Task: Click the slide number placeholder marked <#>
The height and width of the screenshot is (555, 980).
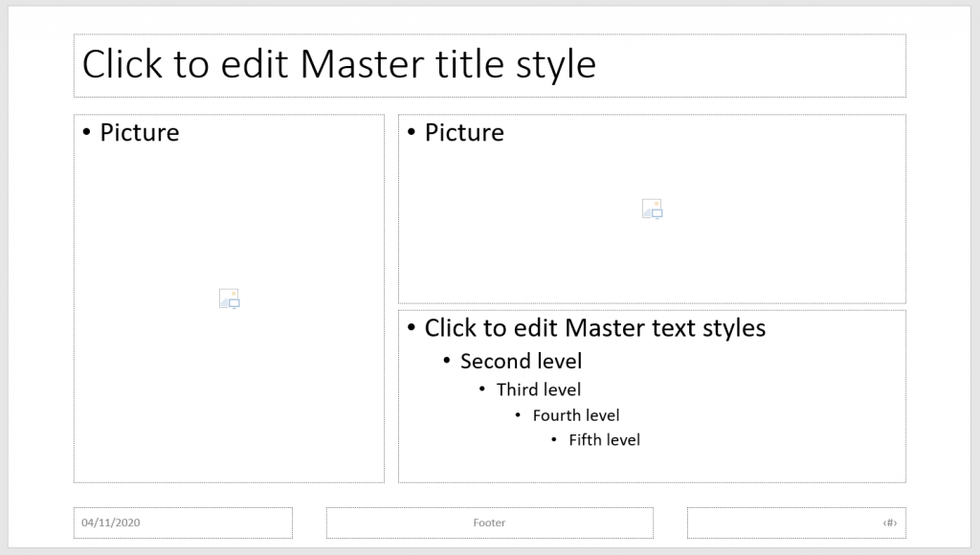Action: pyautogui.click(x=888, y=522)
